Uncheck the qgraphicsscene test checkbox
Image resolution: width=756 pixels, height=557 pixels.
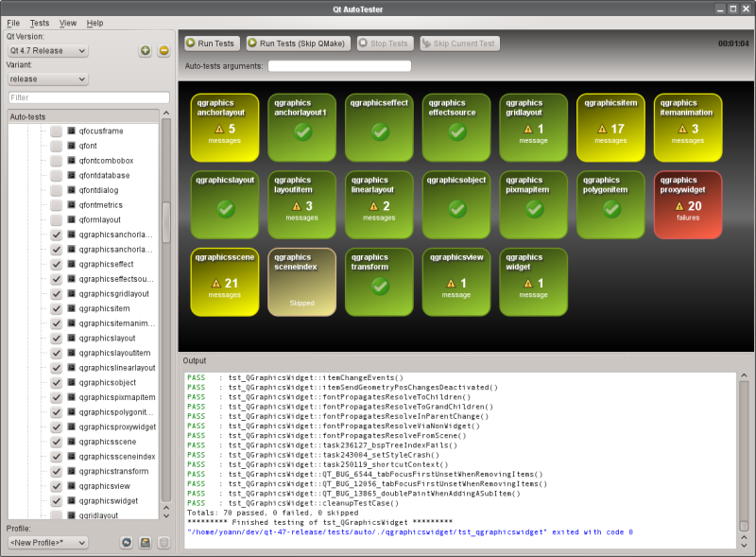click(x=57, y=442)
